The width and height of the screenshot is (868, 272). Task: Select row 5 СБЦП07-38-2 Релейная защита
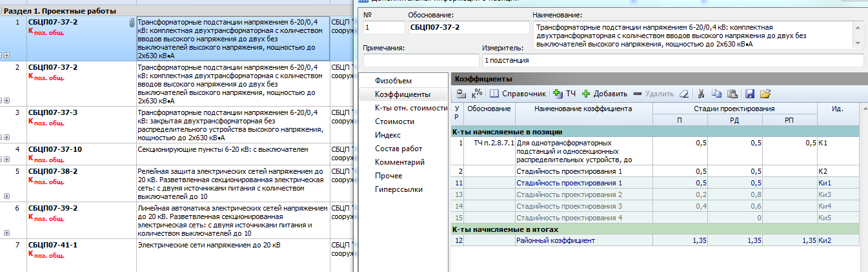pos(176,184)
